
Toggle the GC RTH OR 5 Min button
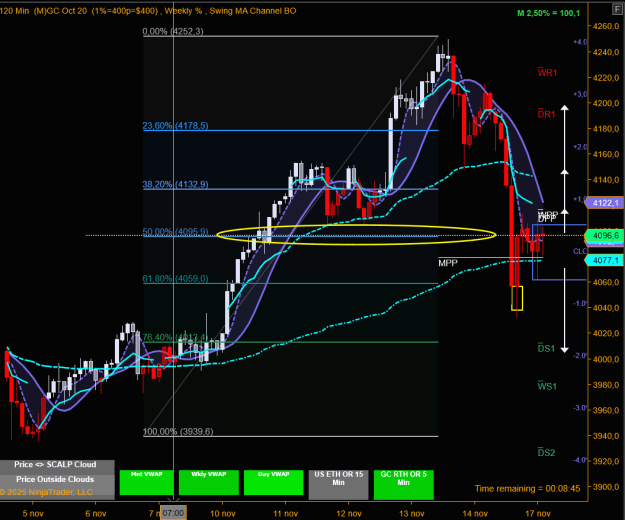tap(403, 485)
